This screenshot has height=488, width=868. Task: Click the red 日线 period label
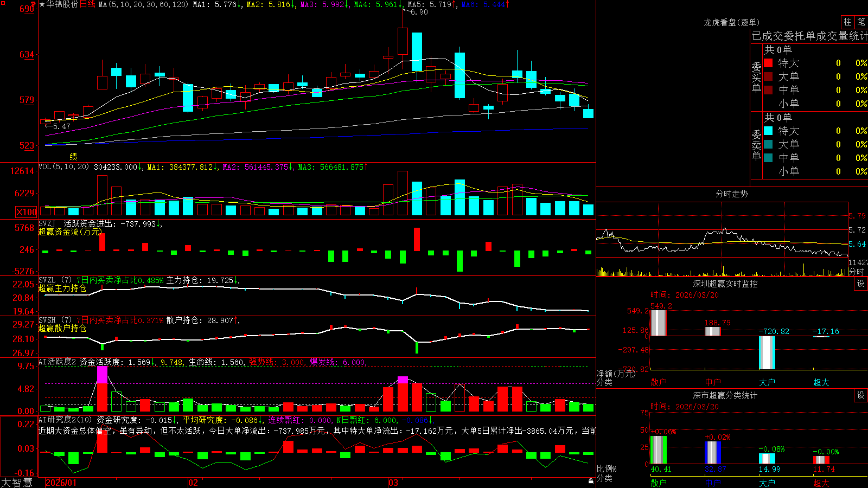87,4
